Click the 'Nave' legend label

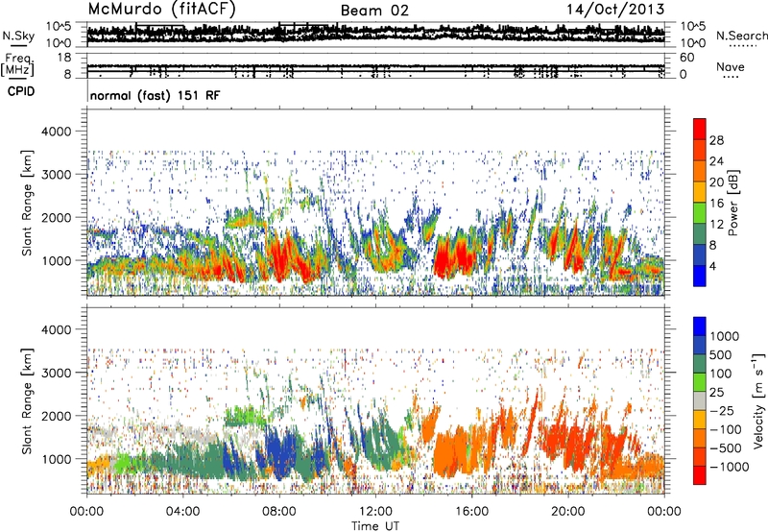731,66
